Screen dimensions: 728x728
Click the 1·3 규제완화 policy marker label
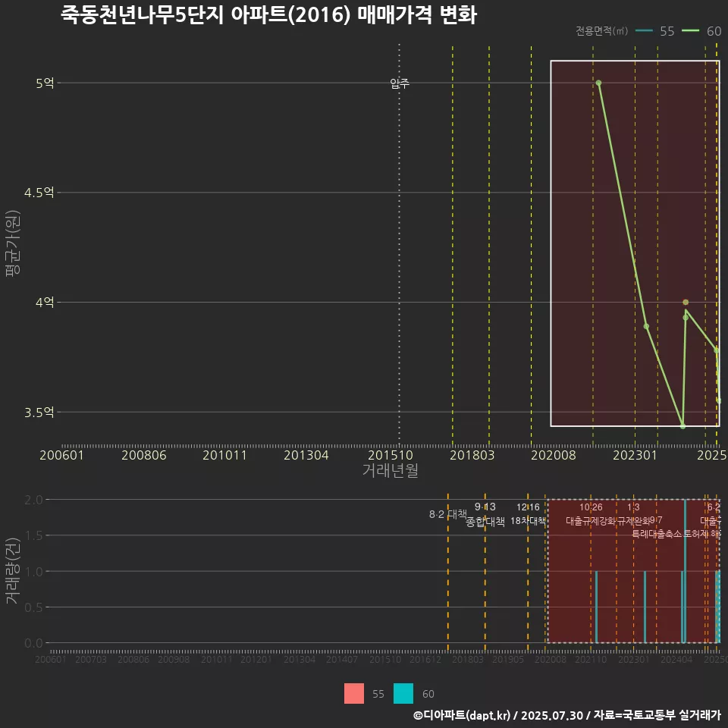click(x=633, y=514)
